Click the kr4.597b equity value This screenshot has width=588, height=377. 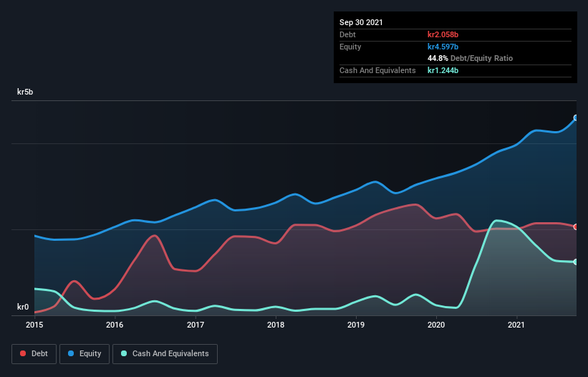(443, 47)
